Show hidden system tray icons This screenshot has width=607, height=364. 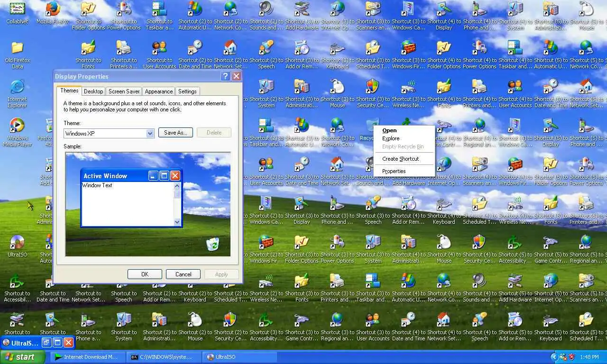tap(553, 357)
